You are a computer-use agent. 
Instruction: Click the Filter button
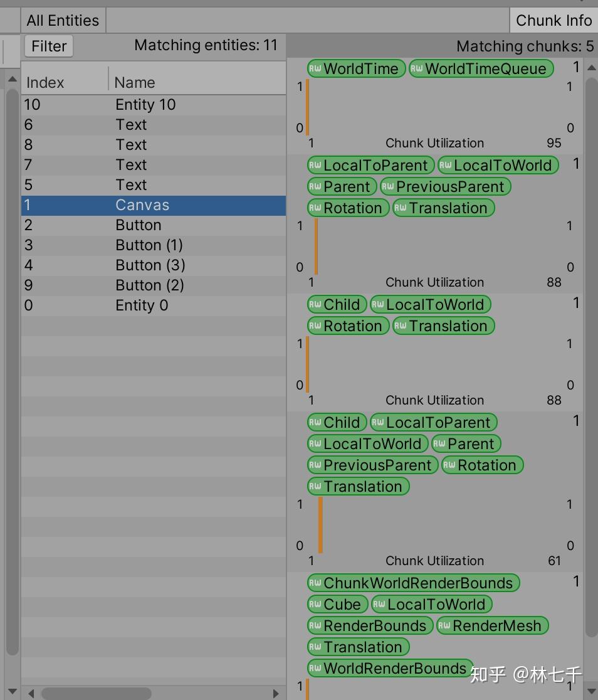pos(48,45)
